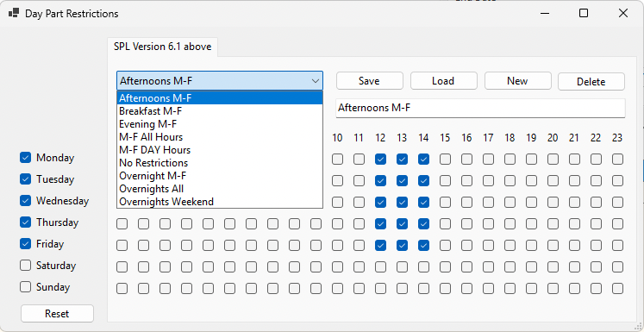Check first hour checkbox in Saturday row
This screenshot has height=332, width=644.
point(122,267)
